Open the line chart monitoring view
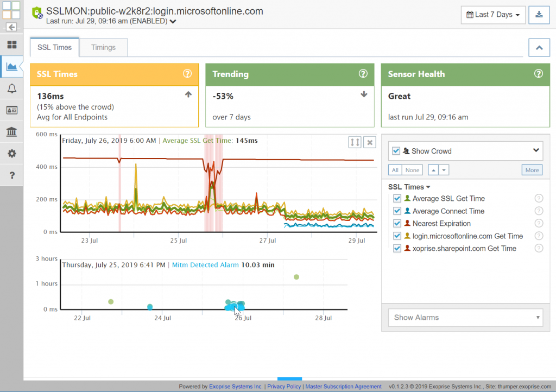This screenshot has width=556, height=392. click(11, 66)
